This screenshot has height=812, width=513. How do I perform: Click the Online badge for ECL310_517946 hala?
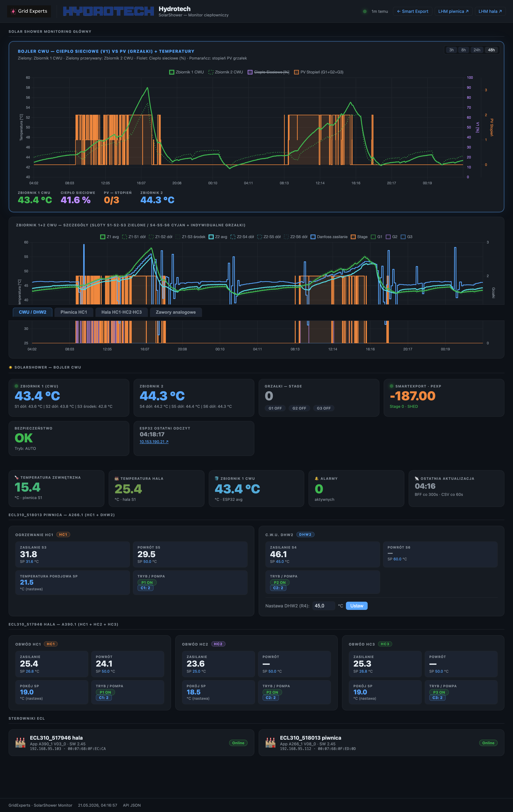(238, 743)
